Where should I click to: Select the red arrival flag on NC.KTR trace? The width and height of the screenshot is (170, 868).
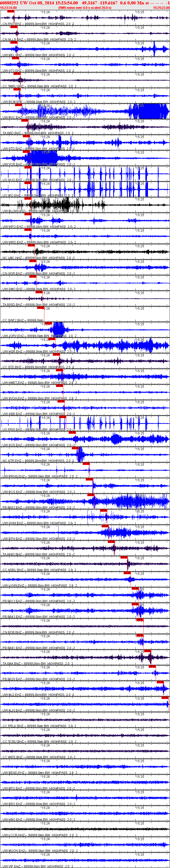76,448
